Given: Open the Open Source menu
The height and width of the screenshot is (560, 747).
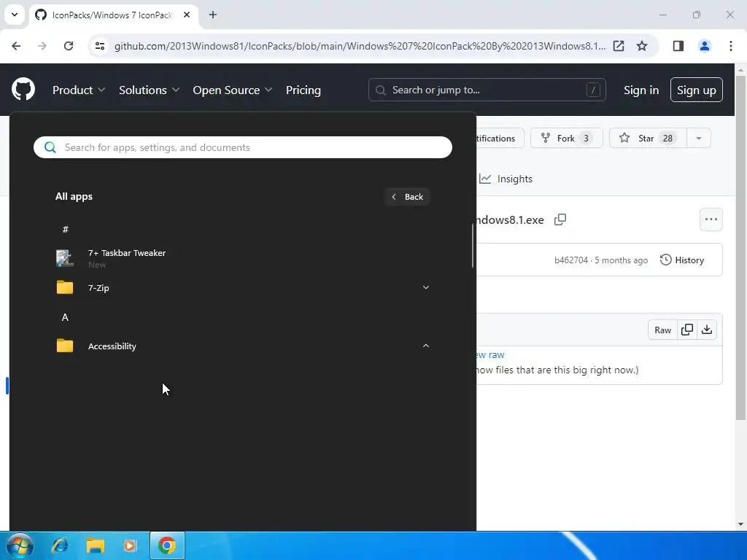Looking at the screenshot, I should pyautogui.click(x=233, y=90).
